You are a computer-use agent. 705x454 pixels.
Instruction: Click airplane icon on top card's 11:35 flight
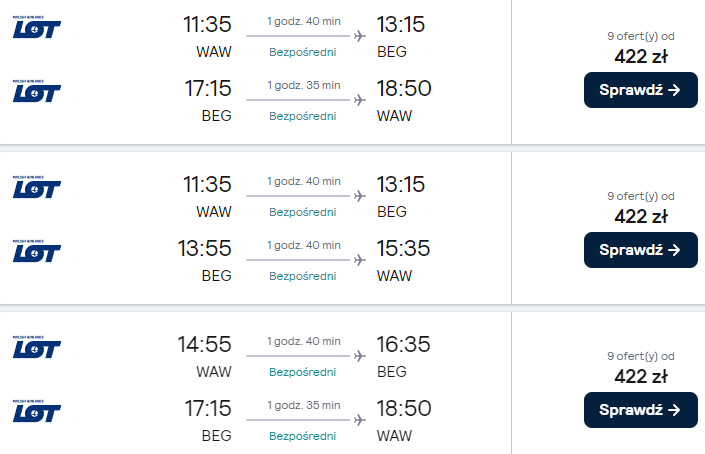pyautogui.click(x=358, y=36)
